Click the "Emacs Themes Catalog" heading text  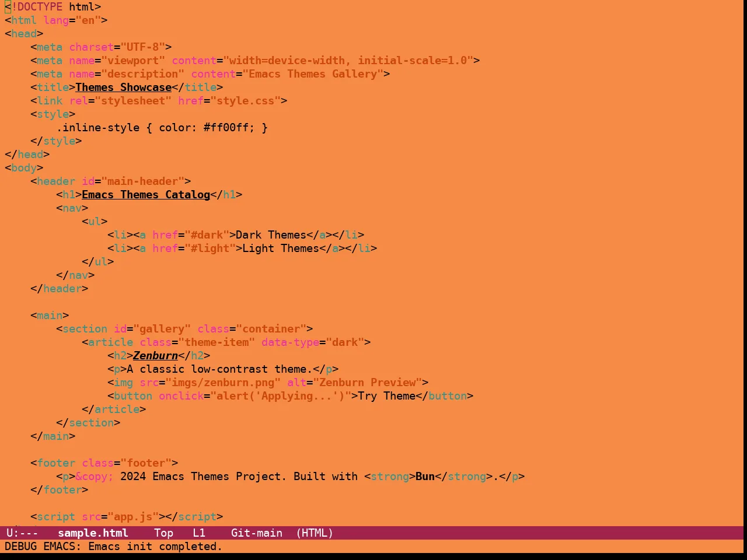point(146,195)
